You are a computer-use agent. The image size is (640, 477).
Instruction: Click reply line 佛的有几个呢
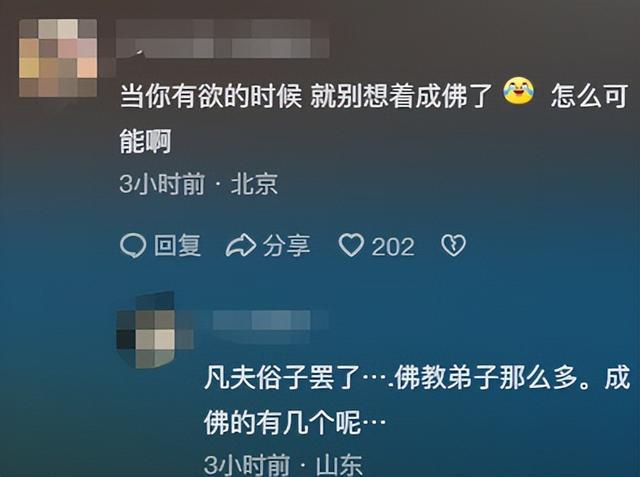coord(295,423)
